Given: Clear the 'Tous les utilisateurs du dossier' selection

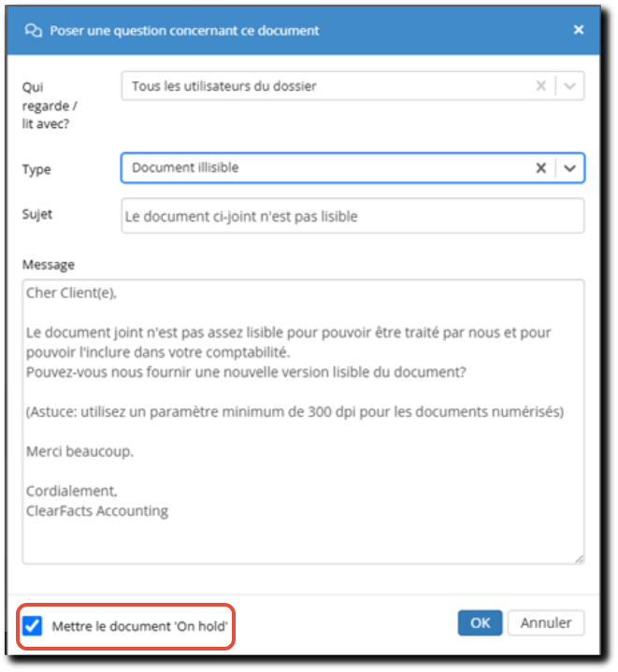Looking at the screenshot, I should pos(540,86).
